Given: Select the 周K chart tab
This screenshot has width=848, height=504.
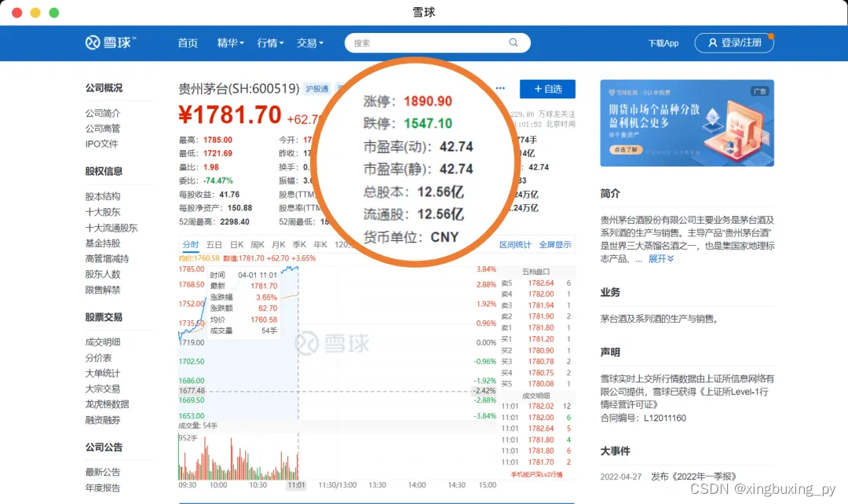Looking at the screenshot, I should 258,244.
